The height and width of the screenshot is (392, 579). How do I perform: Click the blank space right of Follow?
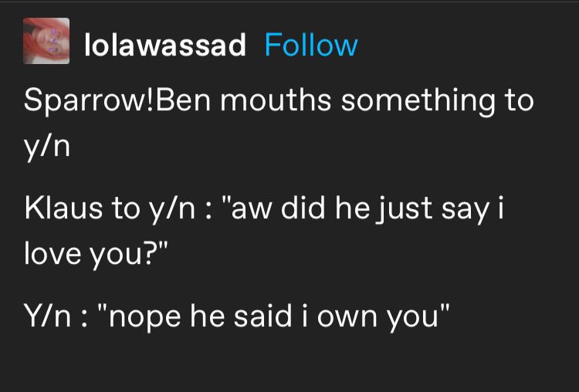466,46
